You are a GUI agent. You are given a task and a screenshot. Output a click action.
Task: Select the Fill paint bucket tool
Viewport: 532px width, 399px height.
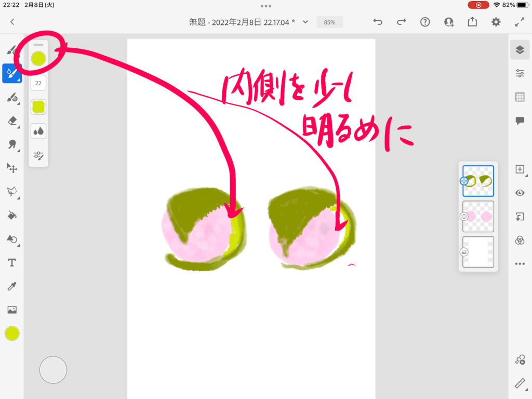tap(12, 215)
